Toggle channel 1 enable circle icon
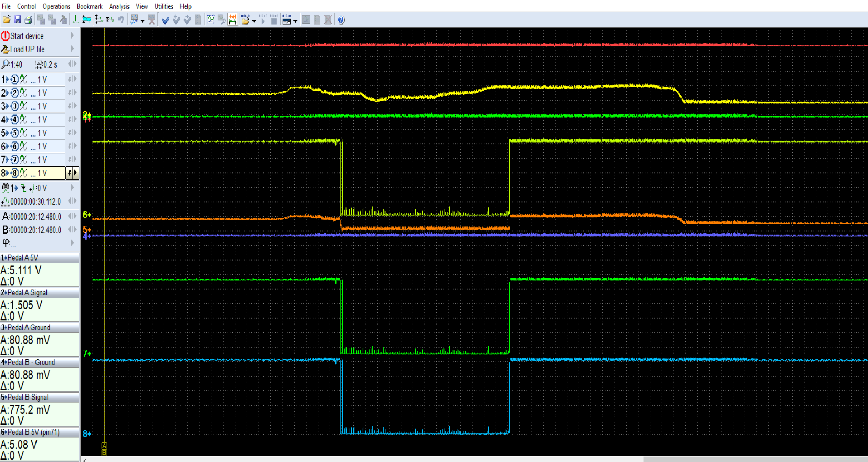The height and width of the screenshot is (462, 868). [15, 80]
